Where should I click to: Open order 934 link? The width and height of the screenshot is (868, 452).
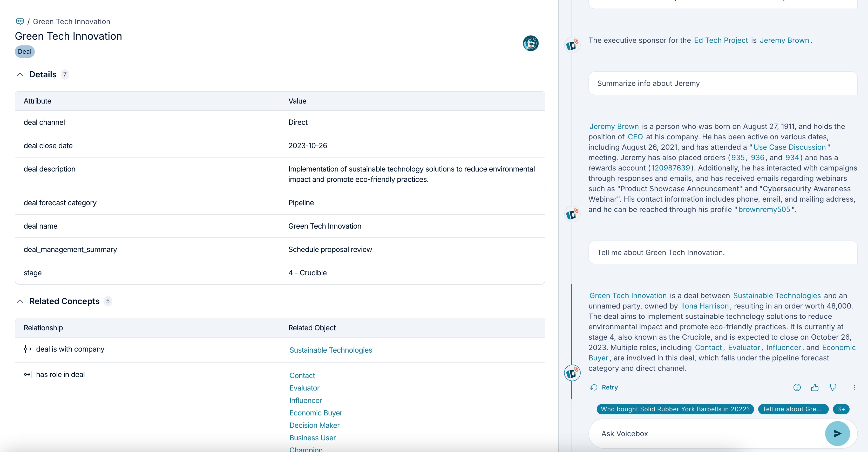[792, 157]
